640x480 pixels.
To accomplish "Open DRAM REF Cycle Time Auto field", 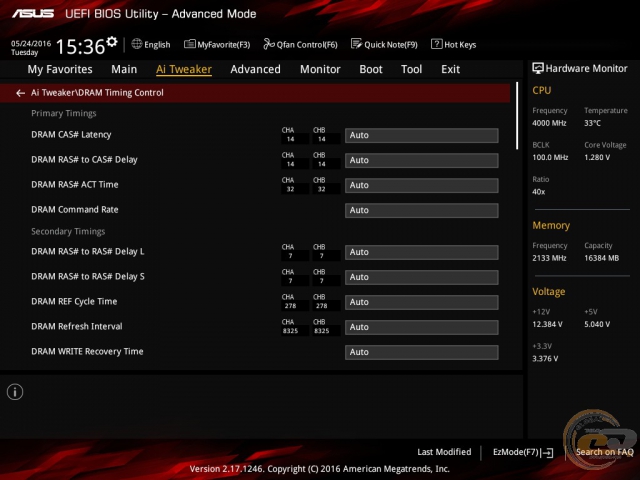I will pyautogui.click(x=422, y=302).
